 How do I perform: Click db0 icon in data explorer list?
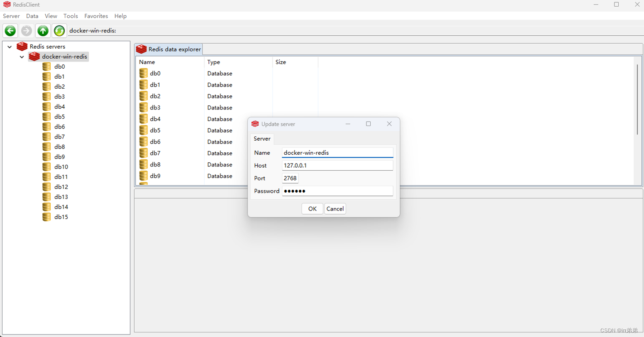(x=143, y=73)
